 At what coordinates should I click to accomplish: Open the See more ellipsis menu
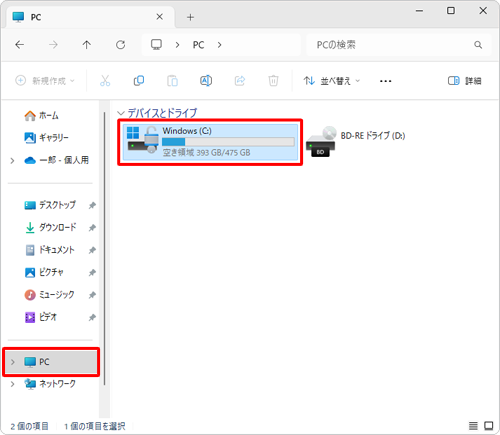click(x=386, y=81)
